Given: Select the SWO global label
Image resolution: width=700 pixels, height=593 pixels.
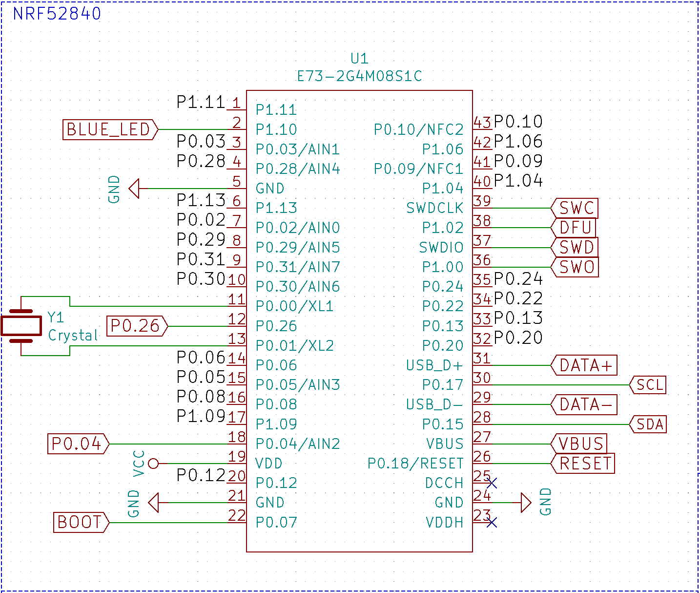Looking at the screenshot, I should tap(575, 267).
